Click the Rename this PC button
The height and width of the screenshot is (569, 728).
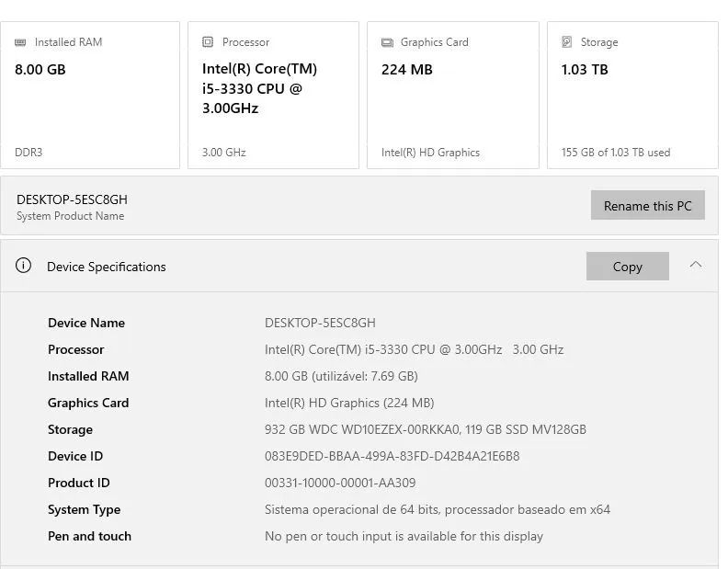point(648,205)
